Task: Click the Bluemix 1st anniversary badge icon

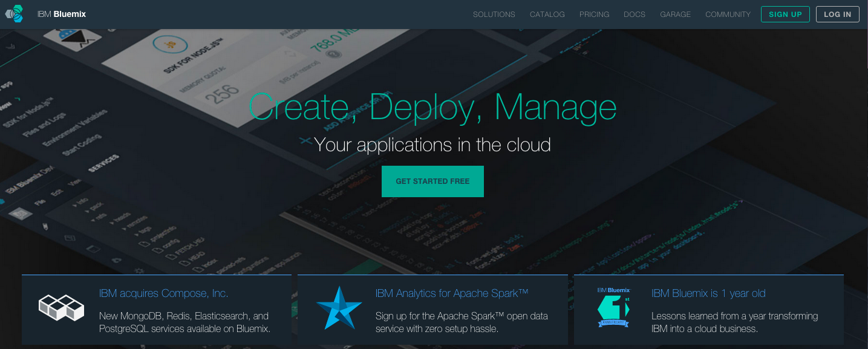Action: (613, 308)
